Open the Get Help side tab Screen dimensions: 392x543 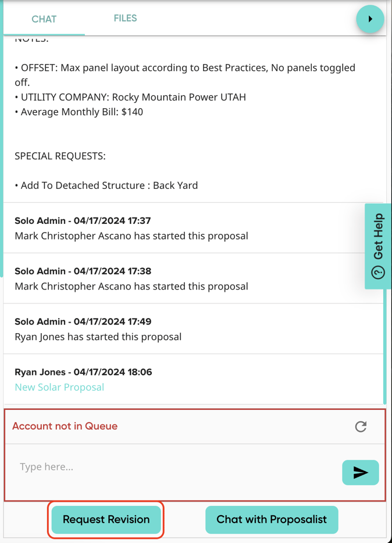pyautogui.click(x=378, y=246)
